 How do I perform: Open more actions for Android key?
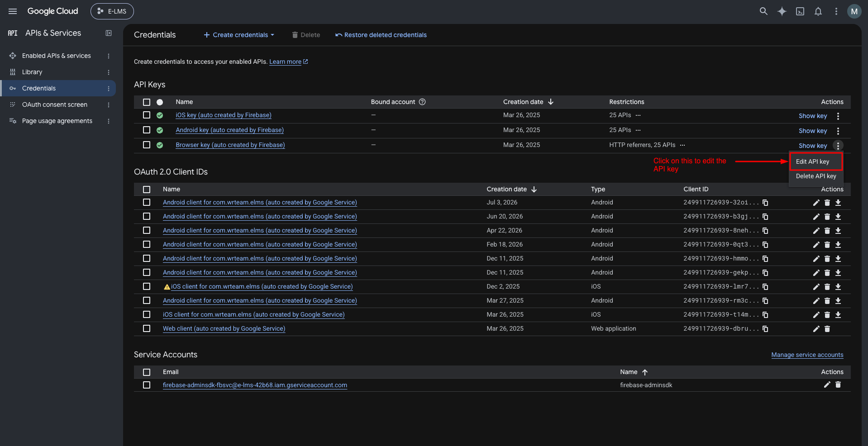[838, 131]
